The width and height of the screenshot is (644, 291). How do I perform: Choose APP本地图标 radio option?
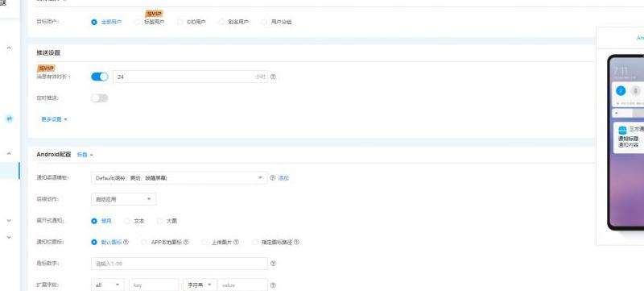coord(144,243)
